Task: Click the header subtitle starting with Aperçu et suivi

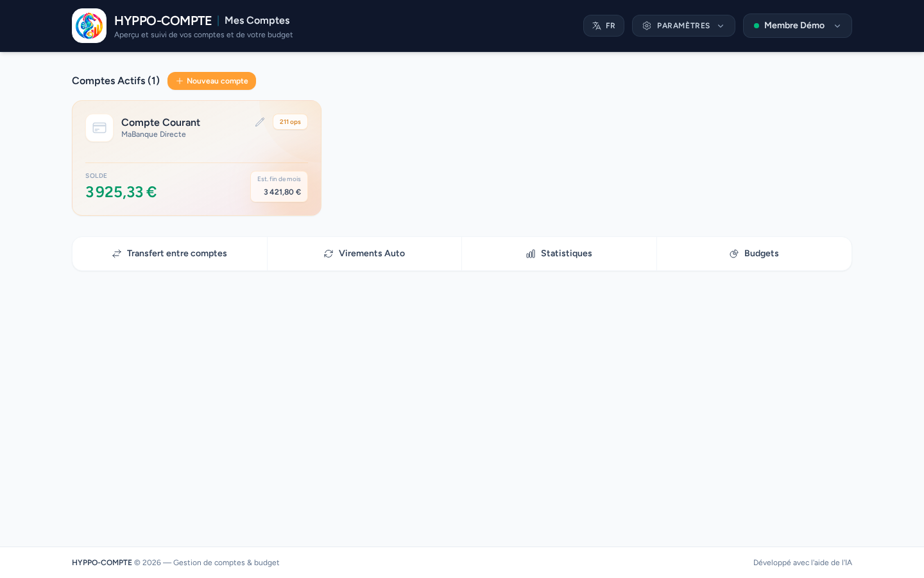Action: click(x=203, y=35)
